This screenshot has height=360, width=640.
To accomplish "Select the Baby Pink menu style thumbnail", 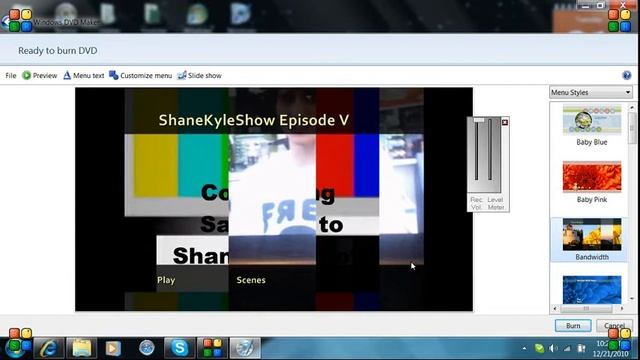I will (592, 177).
